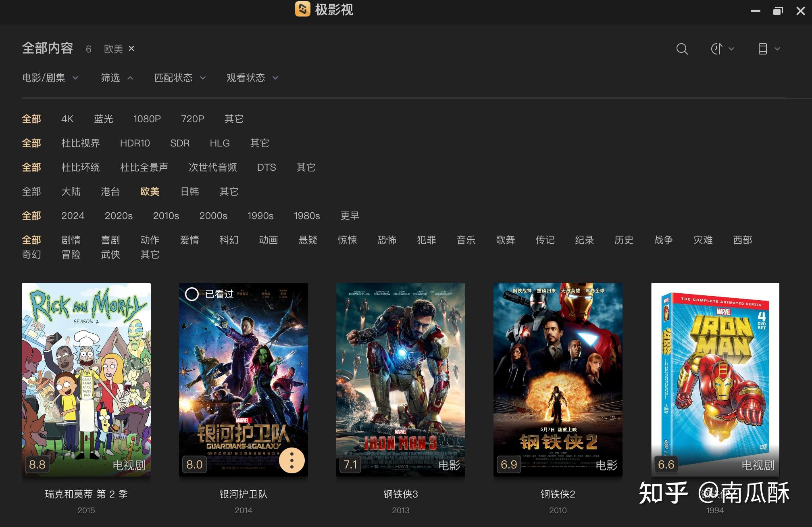Filter genre by 科幻
Viewport: 812px width, 527px height.
pyautogui.click(x=229, y=240)
